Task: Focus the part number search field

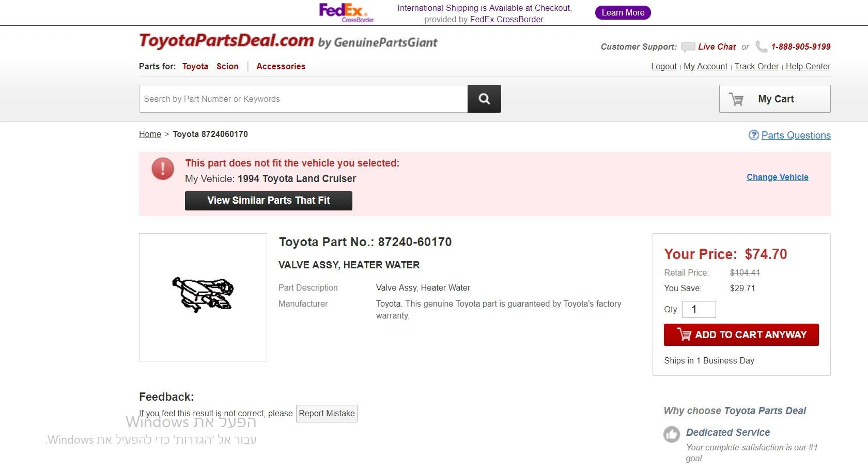Action: (303, 99)
